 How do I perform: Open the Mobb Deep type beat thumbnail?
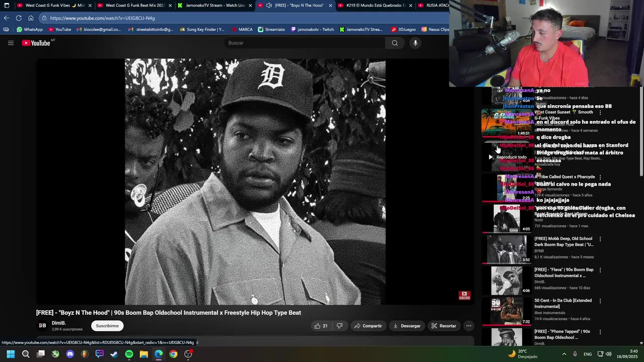[507, 249]
